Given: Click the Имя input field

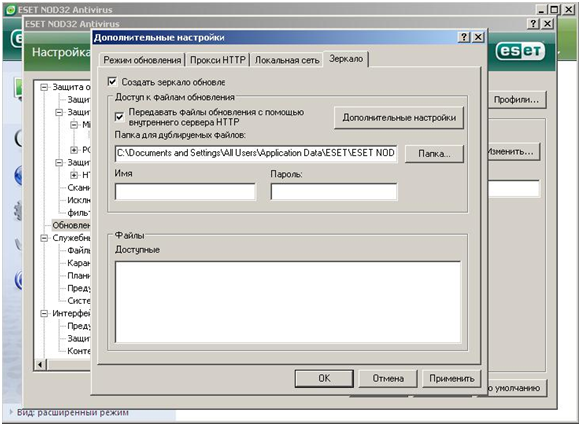Looking at the screenshot, I should (185, 192).
